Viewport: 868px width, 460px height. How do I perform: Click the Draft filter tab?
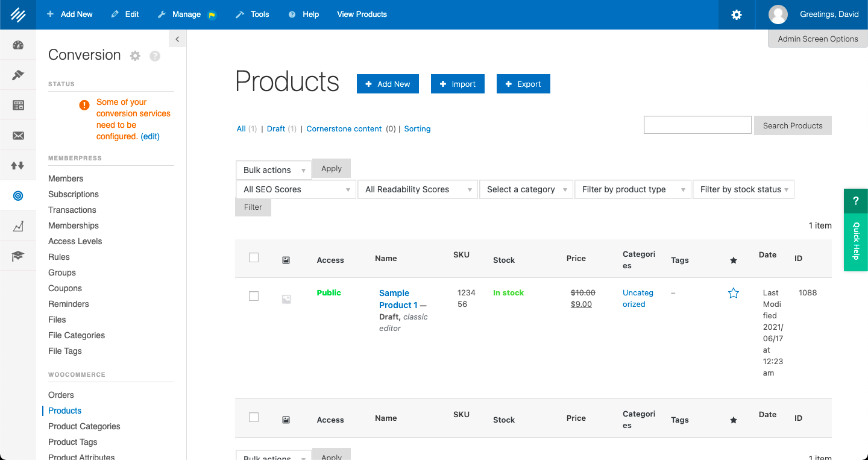point(275,128)
